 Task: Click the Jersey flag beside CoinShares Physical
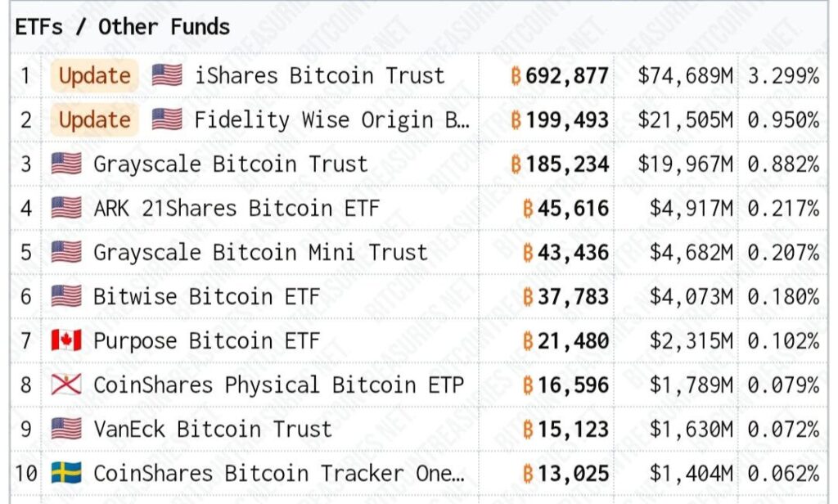(x=66, y=385)
